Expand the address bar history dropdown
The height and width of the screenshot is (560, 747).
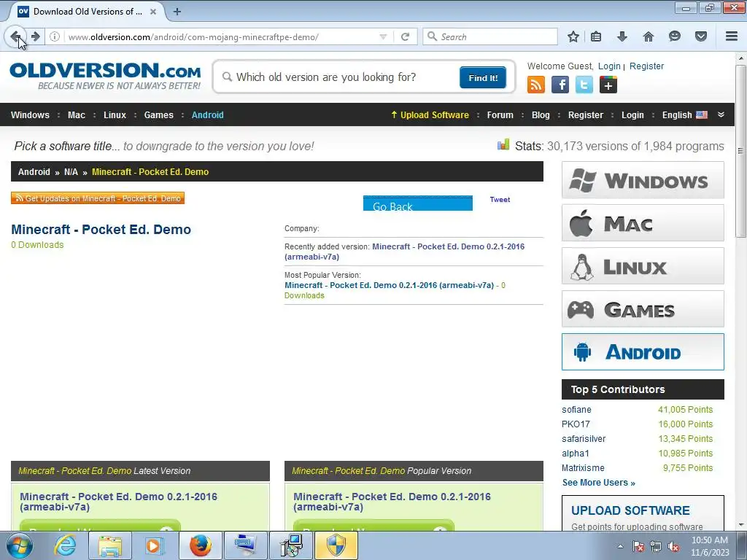[383, 36]
